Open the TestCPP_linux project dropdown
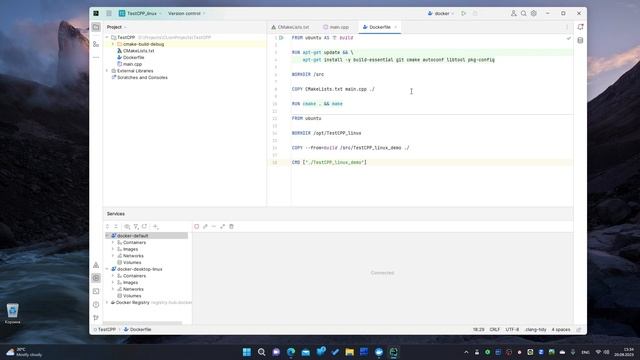This screenshot has height=360, width=640. (140, 13)
